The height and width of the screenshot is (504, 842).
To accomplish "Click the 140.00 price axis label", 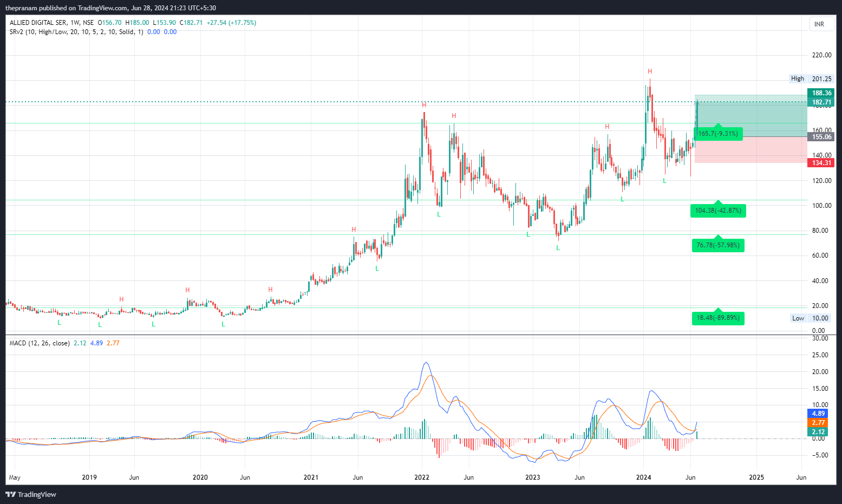I will tap(821, 155).
